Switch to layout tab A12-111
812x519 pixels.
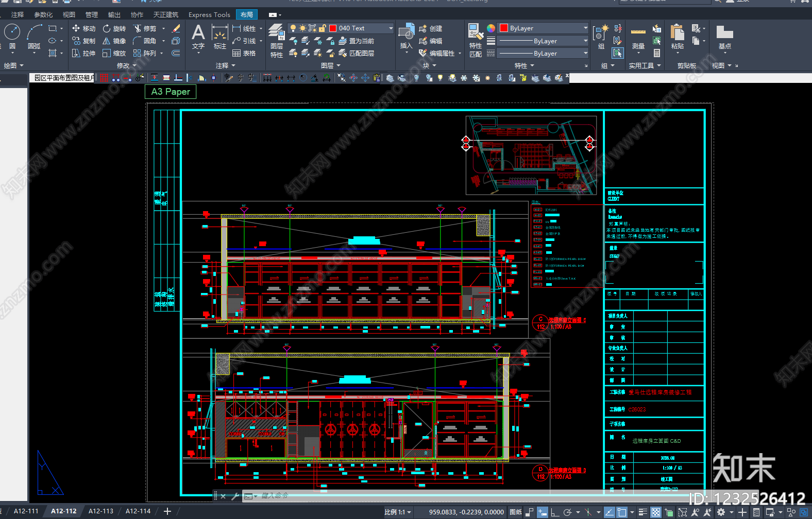coord(26,511)
